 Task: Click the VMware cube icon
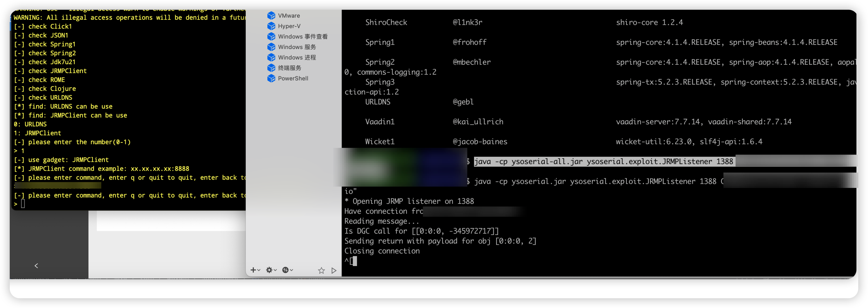click(x=271, y=15)
